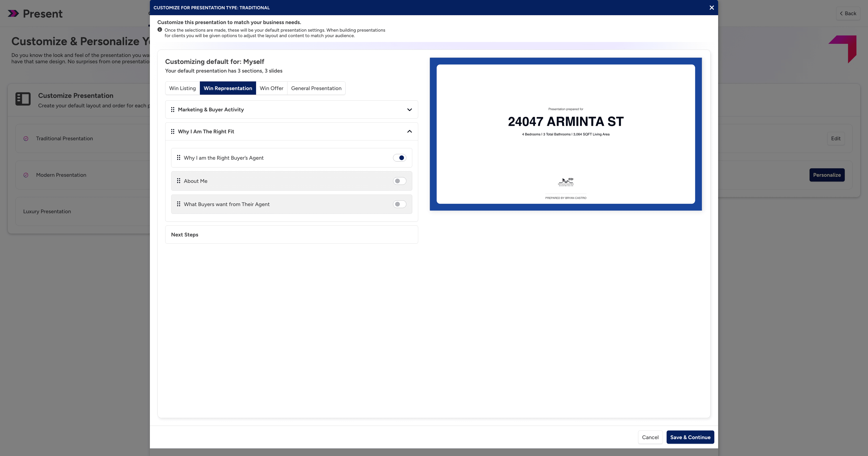Viewport: 868px width, 456px height.
Task: Click Save & Continue button
Action: pos(690,437)
